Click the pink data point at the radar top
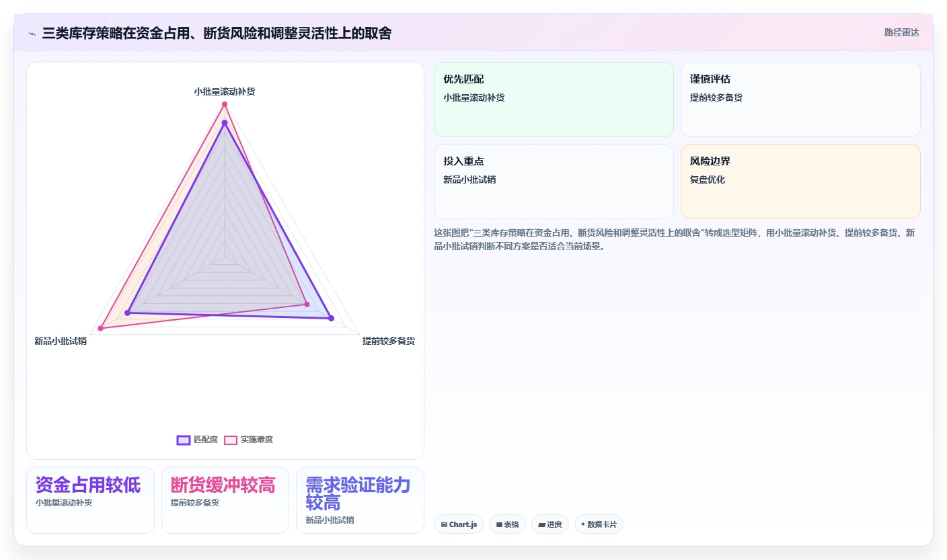The width and height of the screenshot is (947, 560). click(x=225, y=104)
